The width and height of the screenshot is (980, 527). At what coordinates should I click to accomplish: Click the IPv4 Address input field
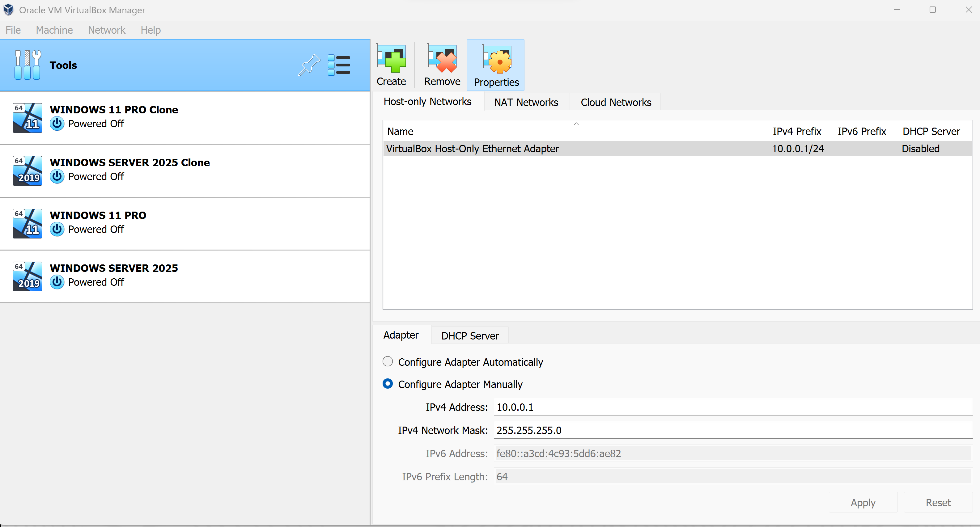[x=732, y=407]
